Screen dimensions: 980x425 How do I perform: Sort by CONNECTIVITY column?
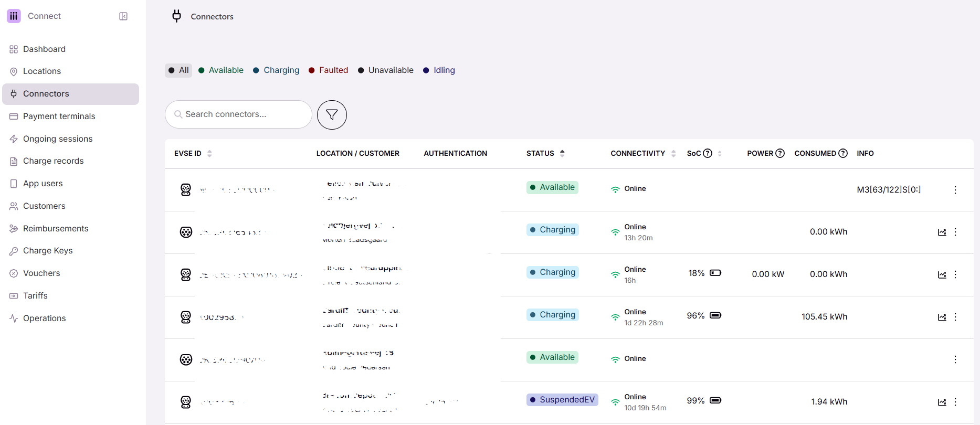673,154
